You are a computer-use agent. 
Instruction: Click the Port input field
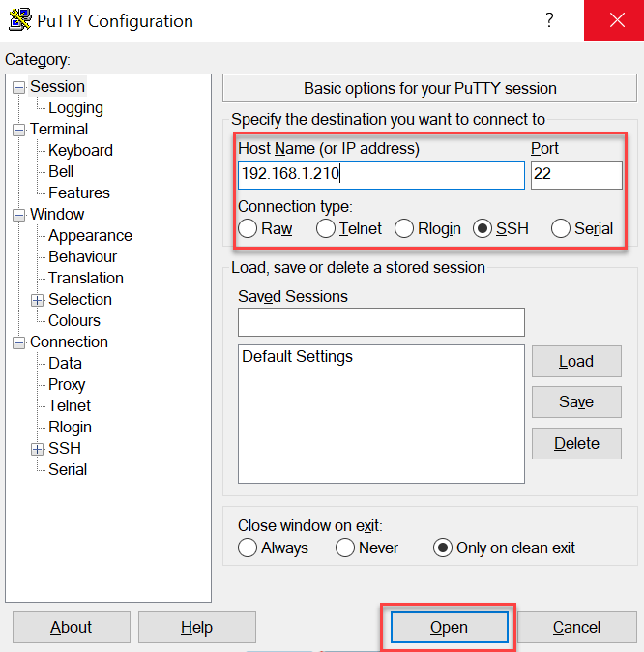pyautogui.click(x=576, y=175)
